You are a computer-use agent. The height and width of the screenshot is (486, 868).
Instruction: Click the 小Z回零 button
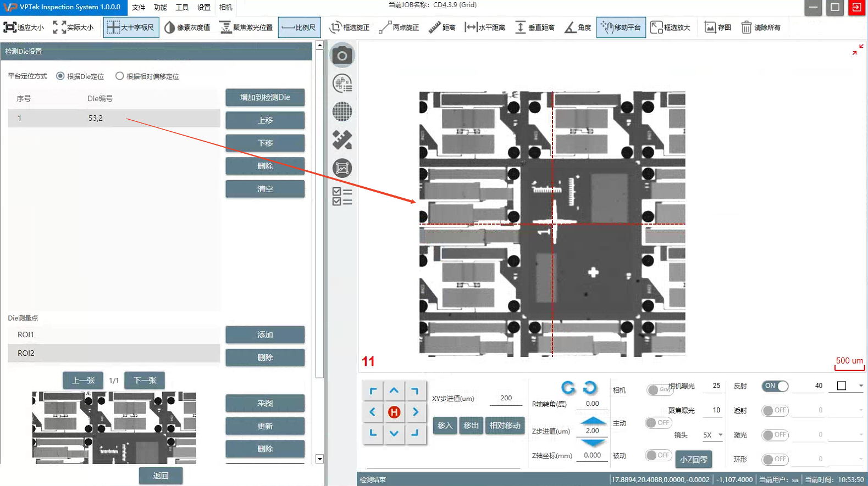693,460
